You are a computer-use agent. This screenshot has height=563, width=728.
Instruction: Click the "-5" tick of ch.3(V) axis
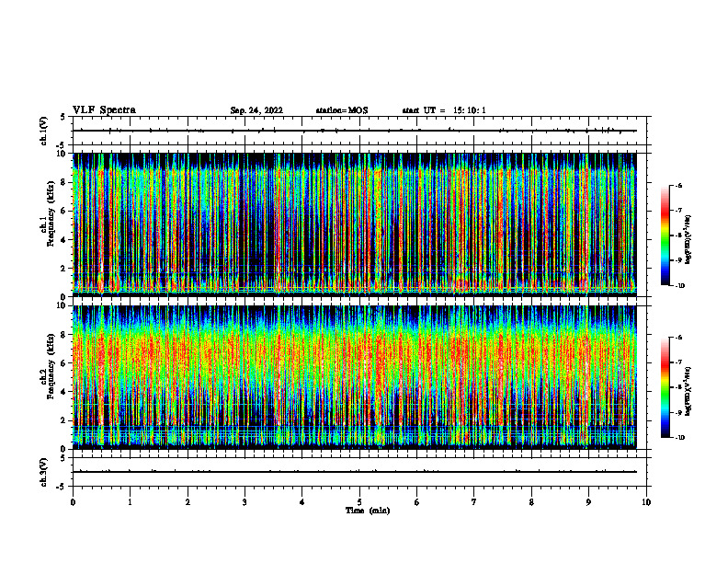pyautogui.click(x=62, y=487)
